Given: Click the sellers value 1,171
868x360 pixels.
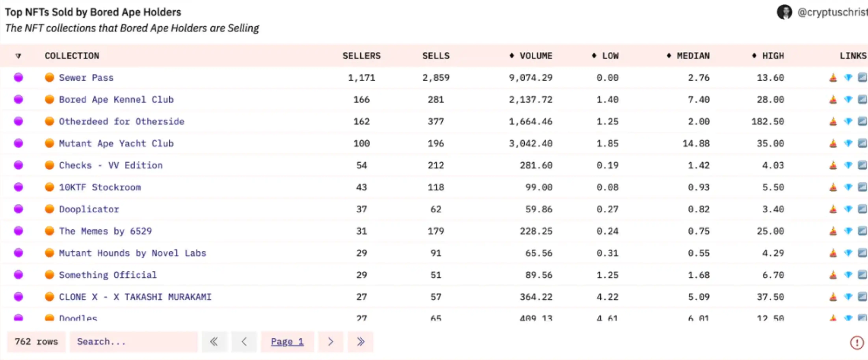Looking at the screenshot, I should pos(362,78).
